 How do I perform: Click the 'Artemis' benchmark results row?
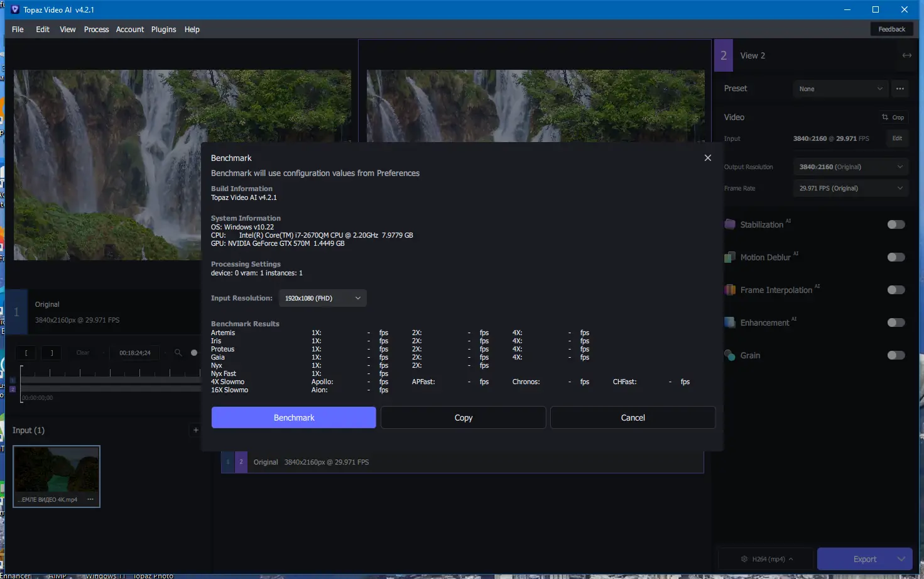[x=400, y=333]
